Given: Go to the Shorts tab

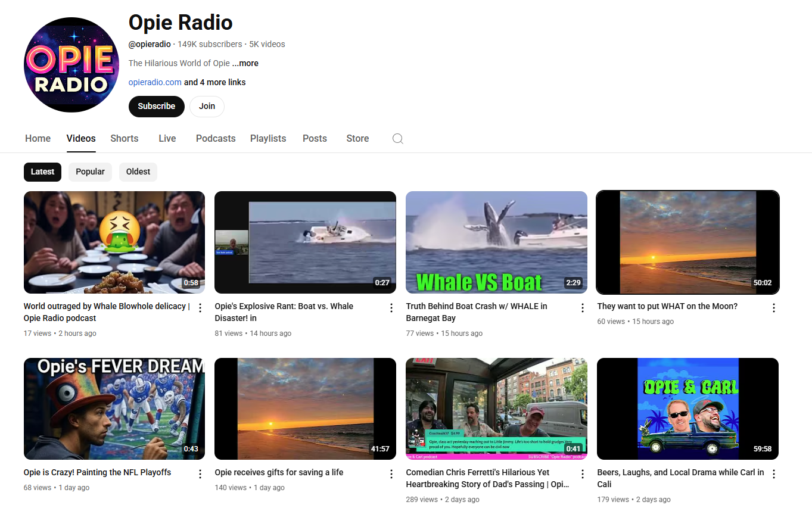Looking at the screenshot, I should click(x=125, y=138).
